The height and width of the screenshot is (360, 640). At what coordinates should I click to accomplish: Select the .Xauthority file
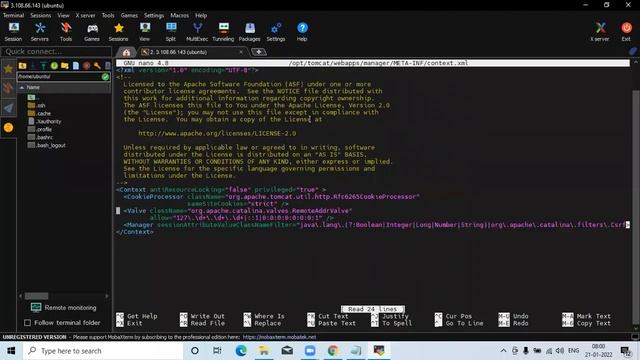click(45, 121)
